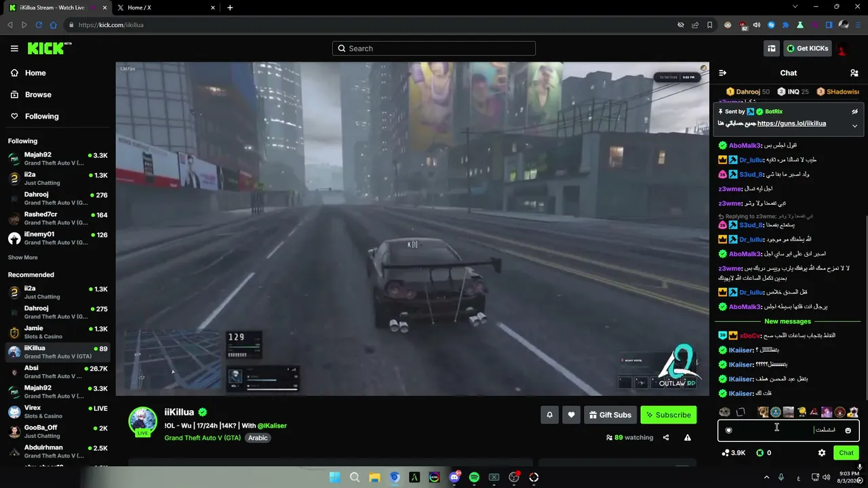Share the stream via share icon

(666, 438)
